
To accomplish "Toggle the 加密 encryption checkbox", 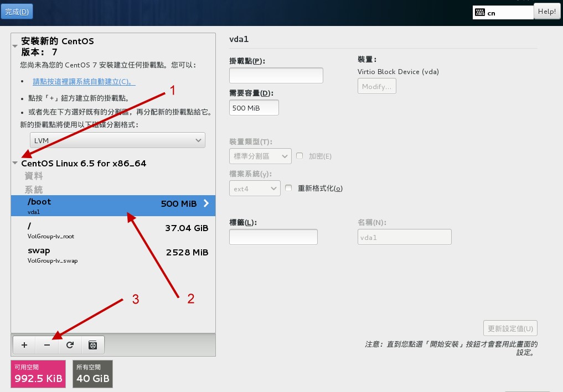I will (299, 156).
